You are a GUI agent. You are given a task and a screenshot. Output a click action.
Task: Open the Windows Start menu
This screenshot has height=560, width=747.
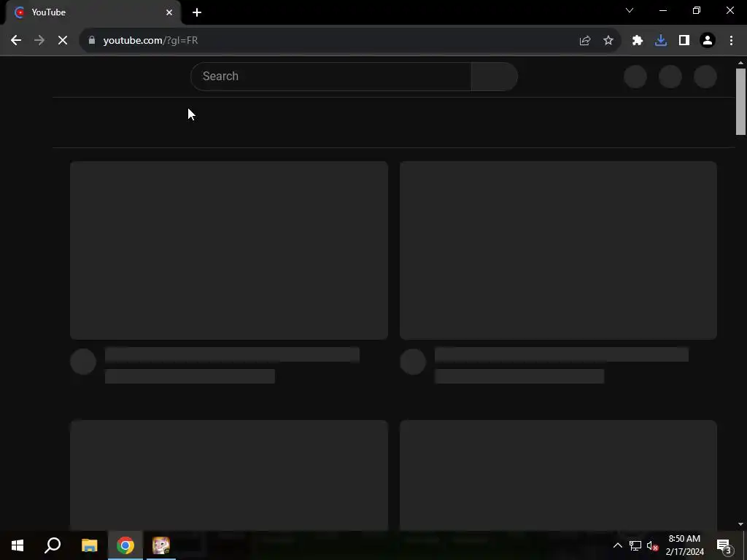pos(18,545)
